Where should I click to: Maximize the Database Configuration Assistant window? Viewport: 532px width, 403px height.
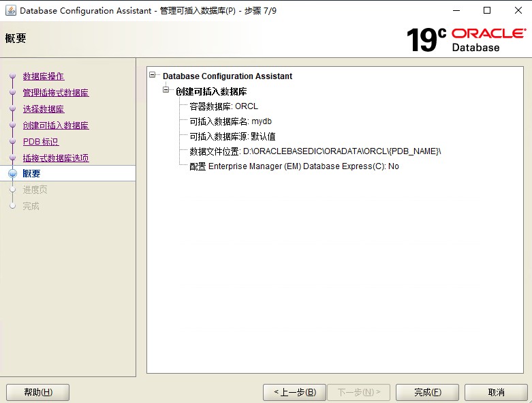[487, 10]
